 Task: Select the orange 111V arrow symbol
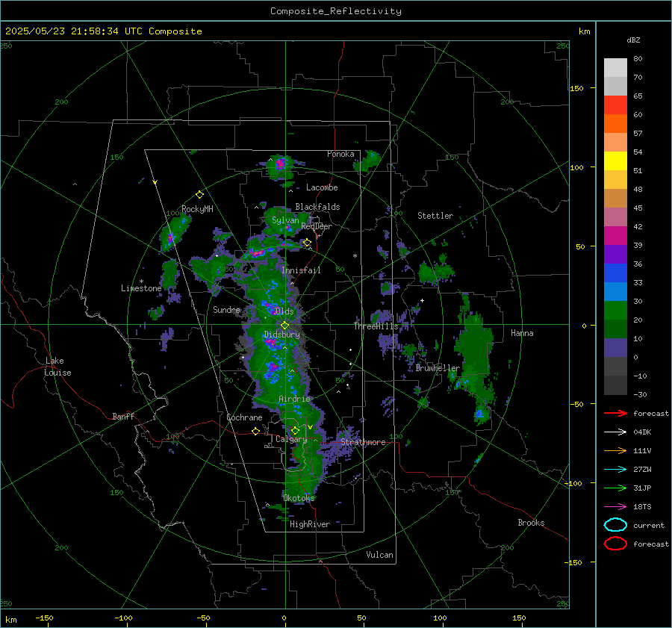(615, 450)
